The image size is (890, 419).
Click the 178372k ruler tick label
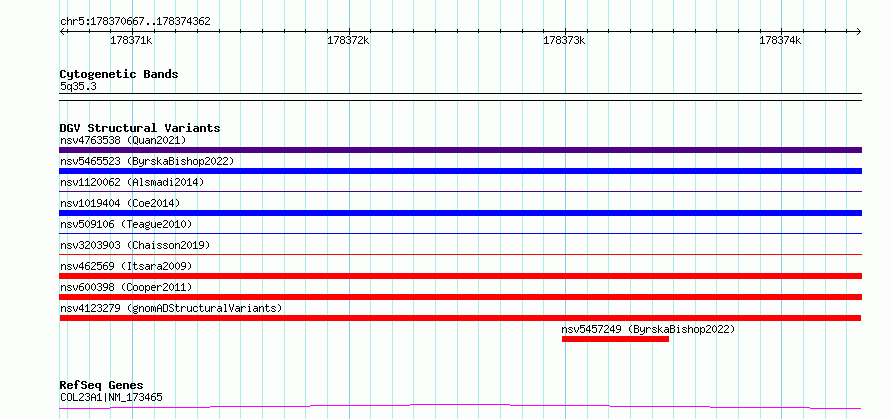coord(348,40)
